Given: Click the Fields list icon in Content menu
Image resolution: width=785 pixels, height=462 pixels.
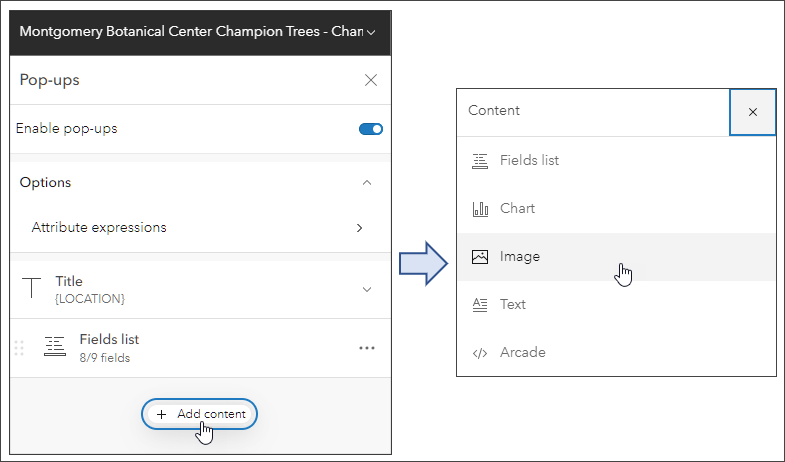Looking at the screenshot, I should 480,160.
